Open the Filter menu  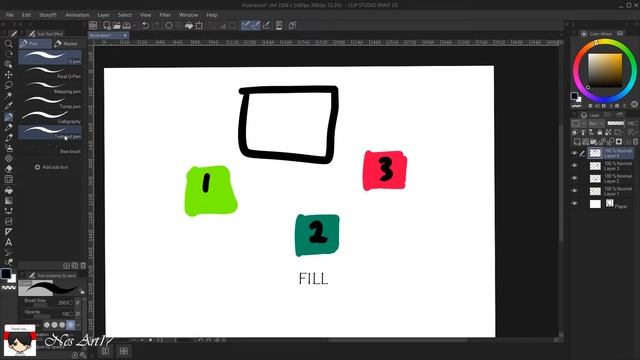coord(165,15)
